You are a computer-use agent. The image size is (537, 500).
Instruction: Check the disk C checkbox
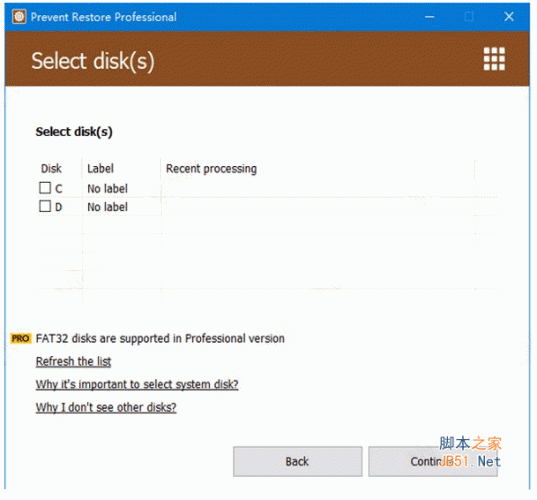tap(45, 188)
